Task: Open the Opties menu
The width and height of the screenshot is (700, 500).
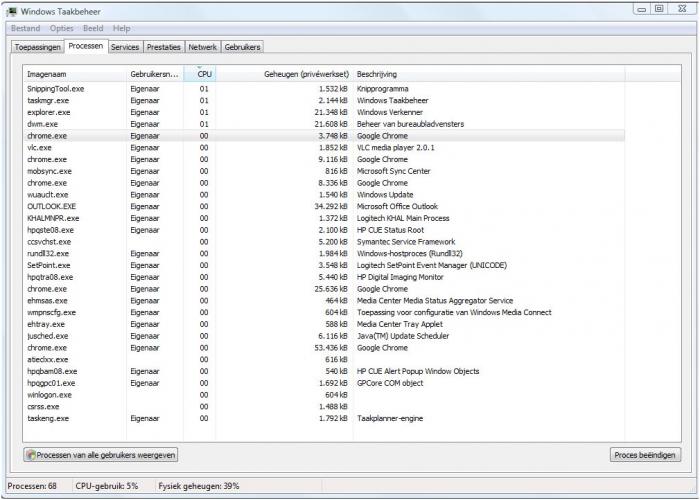Action: 61,29
